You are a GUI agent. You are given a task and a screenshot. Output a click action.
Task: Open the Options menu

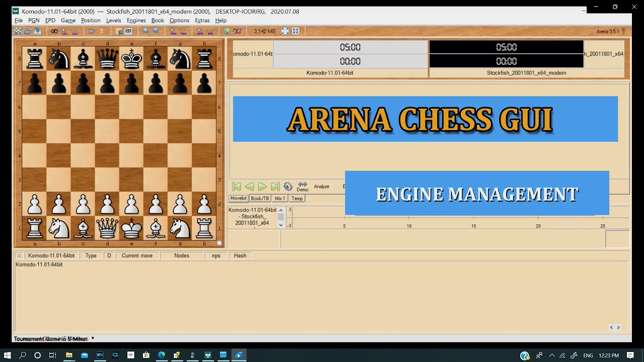179,21
